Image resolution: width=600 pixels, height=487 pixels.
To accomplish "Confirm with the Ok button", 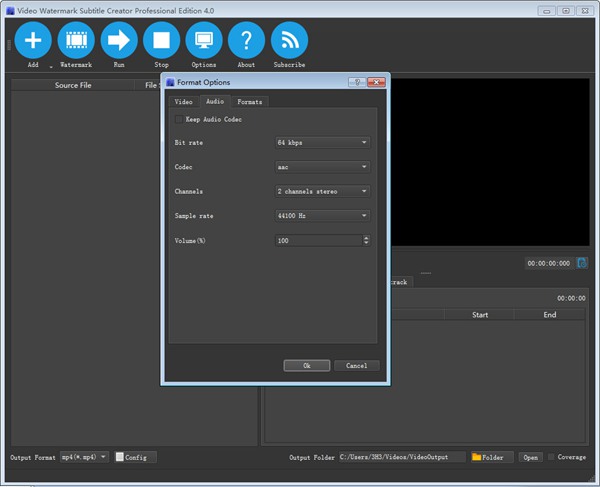I will pos(307,366).
